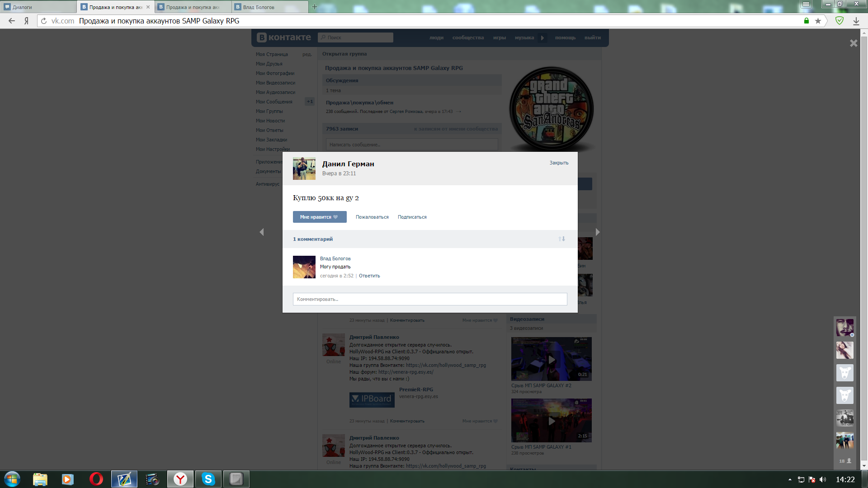Open the Yandex home button in toolbar
Screen dimensions: 868x488
[27, 21]
